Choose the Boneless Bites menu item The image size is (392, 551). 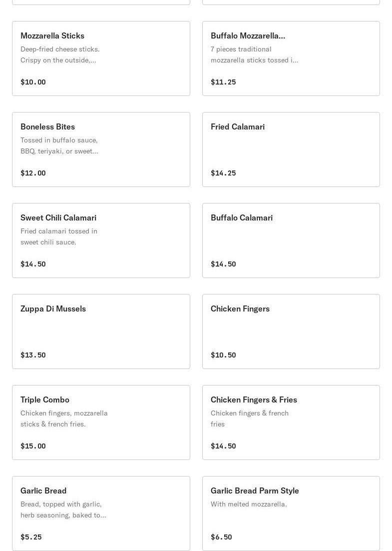(x=101, y=149)
